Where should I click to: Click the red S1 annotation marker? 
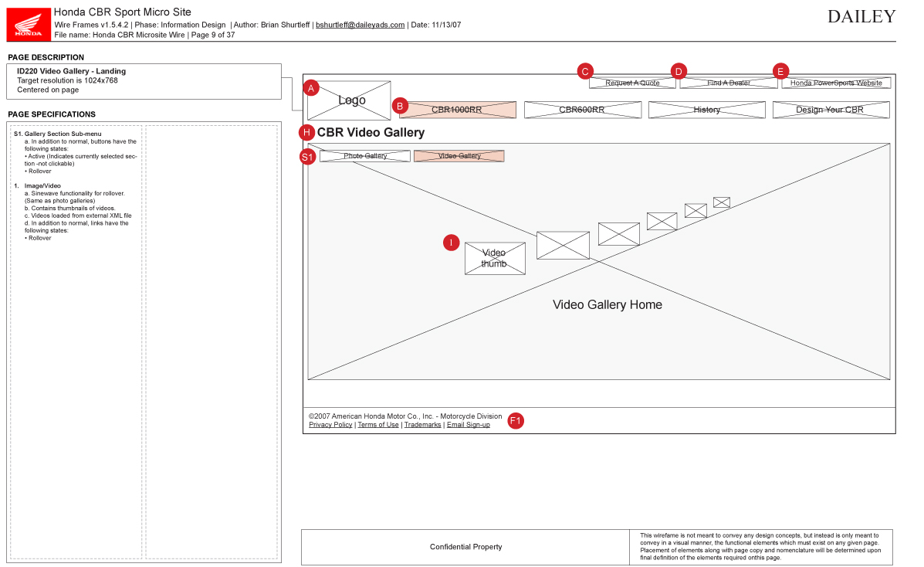click(x=308, y=157)
